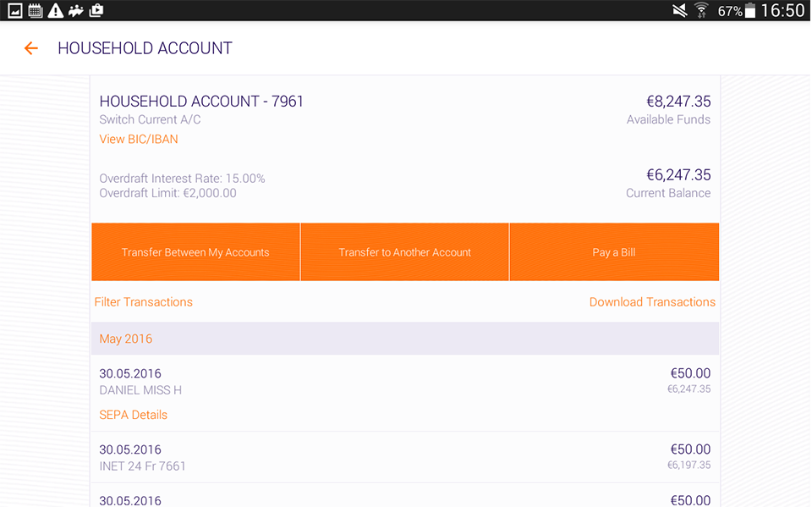
Task: Tap the Available Funds label
Action: tap(668, 119)
